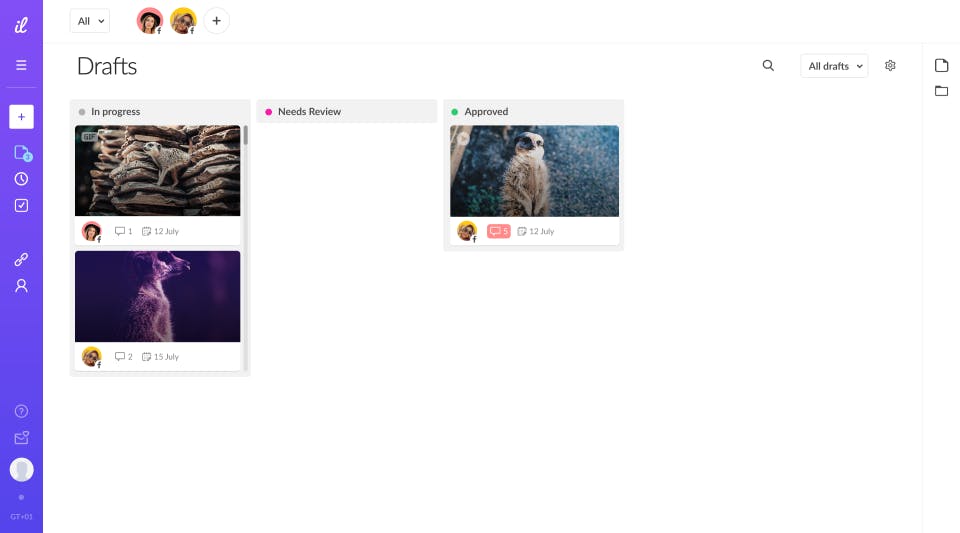Open the mail notifications icon in sidebar
Image resolution: width=960 pixels, height=533 pixels.
click(21, 438)
